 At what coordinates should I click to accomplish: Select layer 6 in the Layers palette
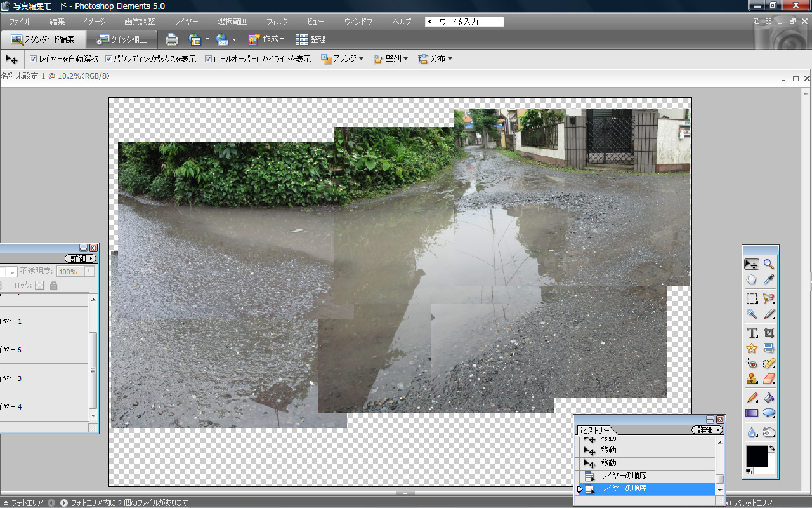[44, 350]
